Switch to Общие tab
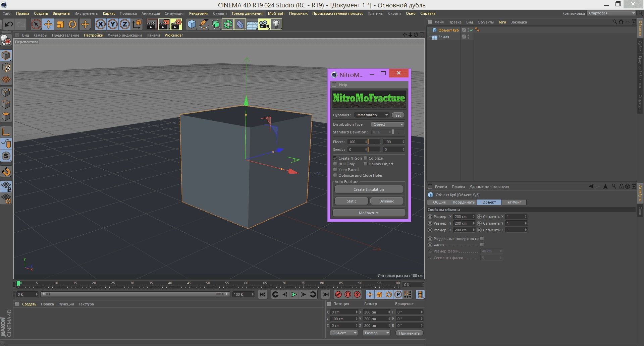644x346 pixels. coord(439,202)
